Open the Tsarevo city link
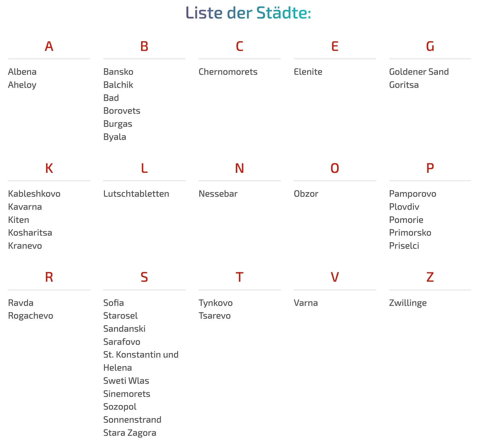This screenshot has width=487, height=448. coord(214,316)
